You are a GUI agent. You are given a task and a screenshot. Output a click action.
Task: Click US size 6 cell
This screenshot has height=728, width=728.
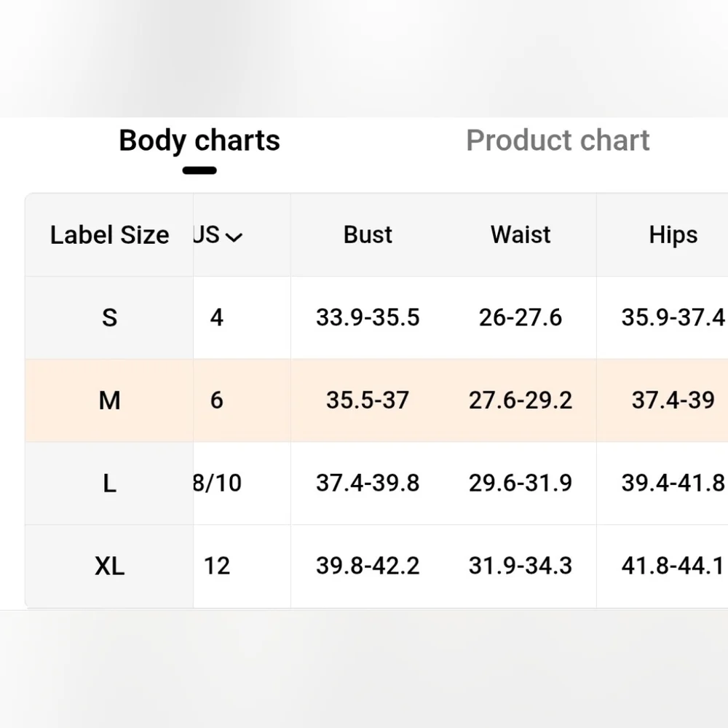coord(217,400)
